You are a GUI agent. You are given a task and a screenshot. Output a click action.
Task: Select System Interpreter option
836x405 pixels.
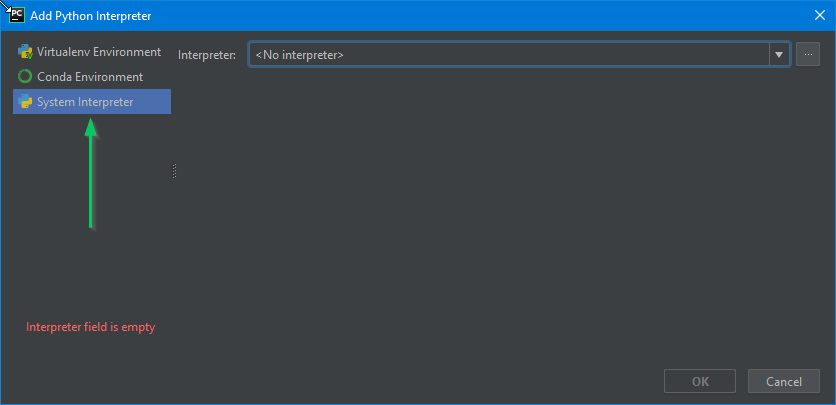[92, 101]
